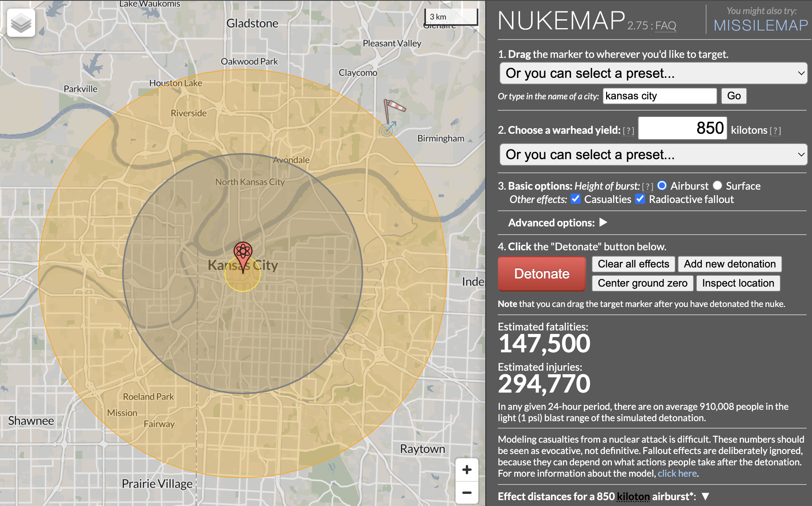This screenshot has width=812, height=506.
Task: Click the Inspect location button
Action: point(738,283)
